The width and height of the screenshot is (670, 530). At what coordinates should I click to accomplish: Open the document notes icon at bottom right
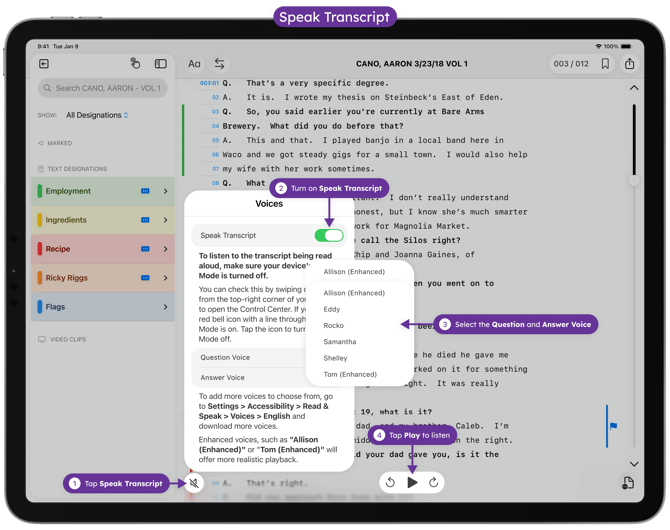click(627, 483)
